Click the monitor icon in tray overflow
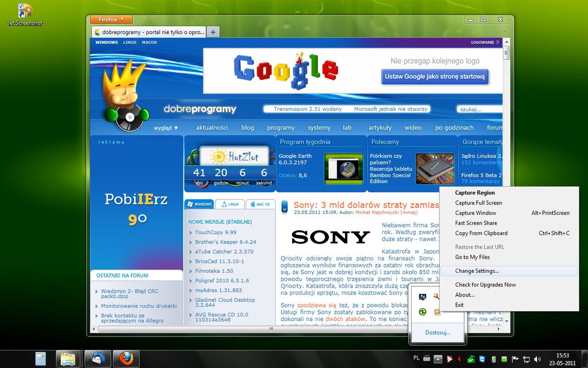 [423, 297]
